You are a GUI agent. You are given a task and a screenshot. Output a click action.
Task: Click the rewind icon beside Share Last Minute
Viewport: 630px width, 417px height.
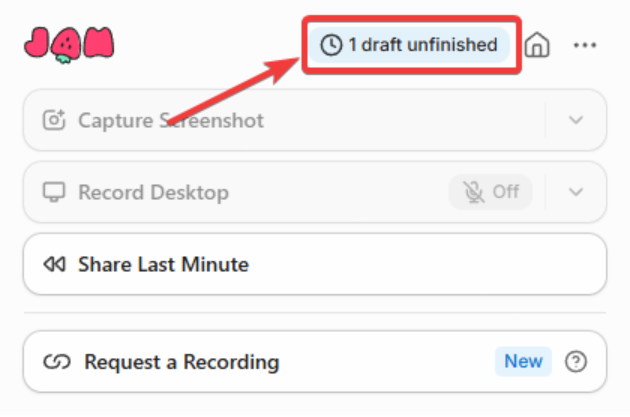coord(54,265)
